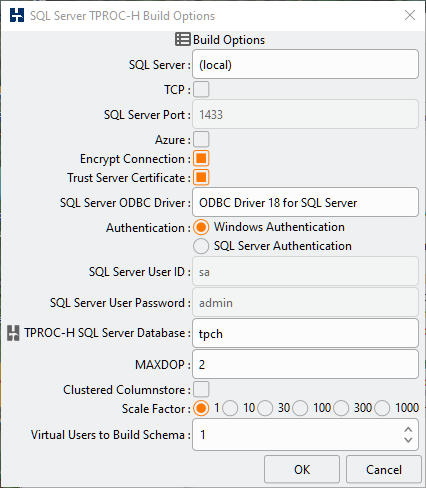This screenshot has height=488, width=426.
Task: Click the Virtual Users to Build Schema box
Action: (x=305, y=435)
